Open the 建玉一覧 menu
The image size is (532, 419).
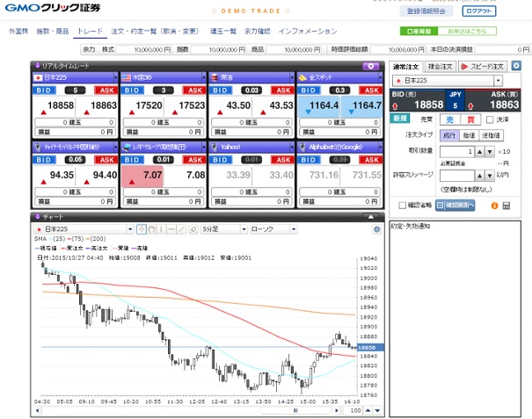pos(222,32)
